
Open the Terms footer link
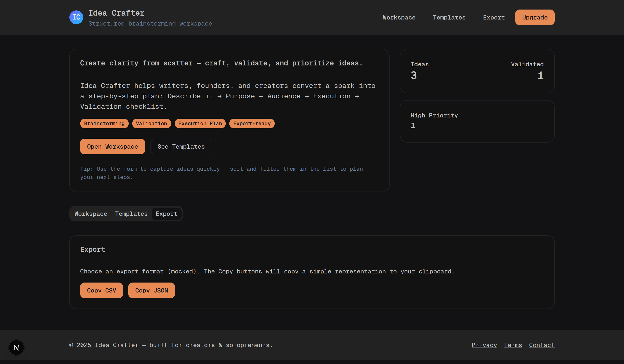pyautogui.click(x=513, y=345)
